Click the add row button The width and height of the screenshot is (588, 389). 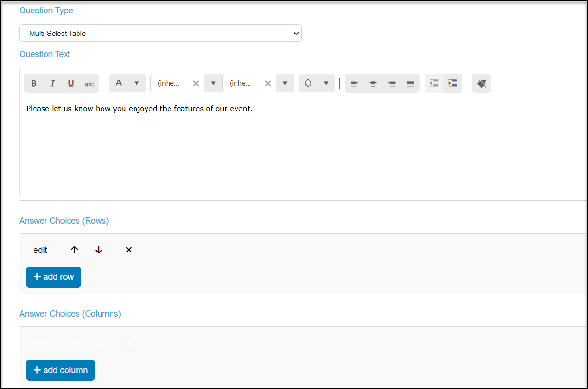coord(54,277)
